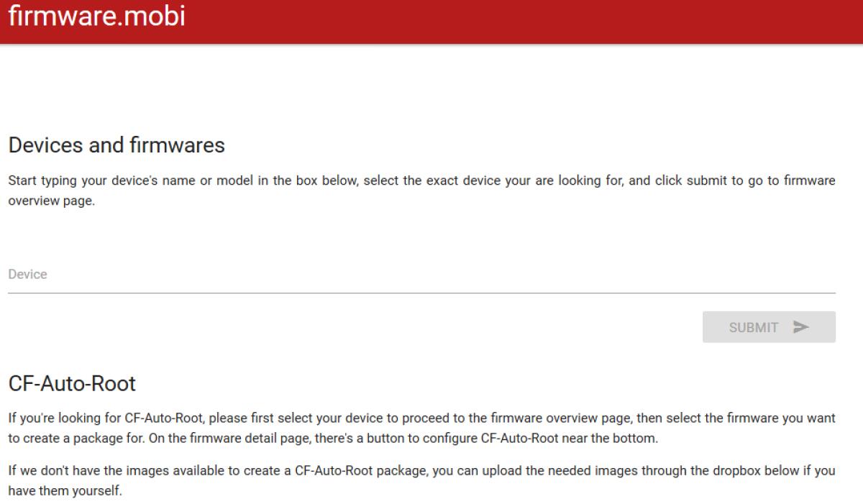Viewport: 863px width, 504px height.
Task: Click the line starting "to create a package for"
Action: click(x=332, y=436)
